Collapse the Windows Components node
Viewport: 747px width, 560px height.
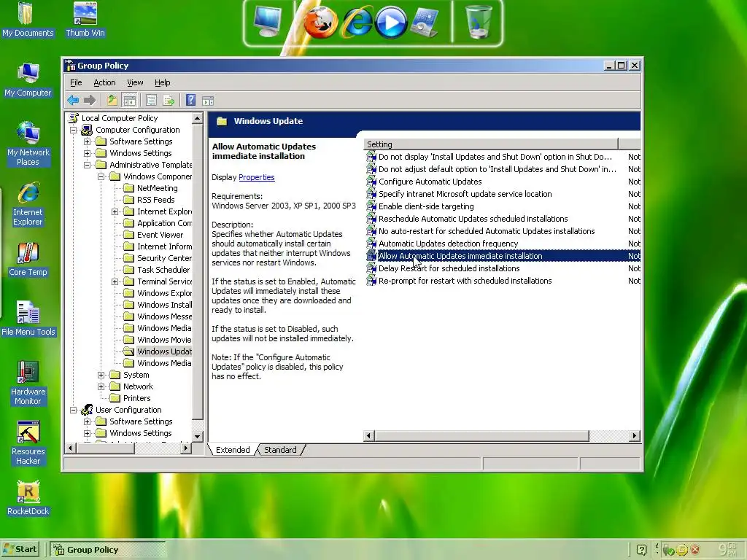pyautogui.click(x=101, y=176)
